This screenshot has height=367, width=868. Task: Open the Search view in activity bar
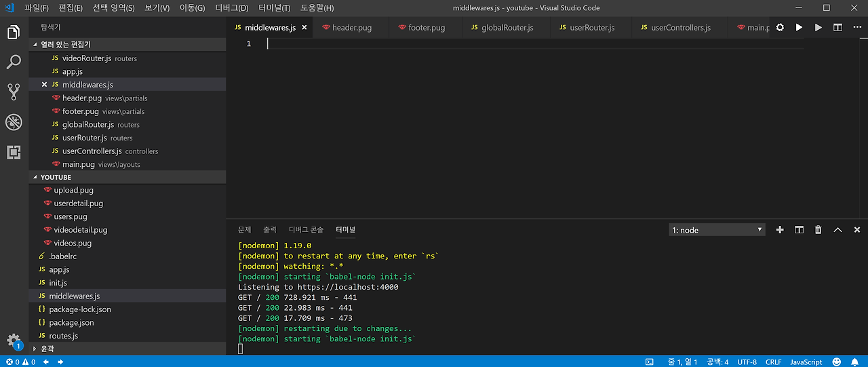pos(14,62)
